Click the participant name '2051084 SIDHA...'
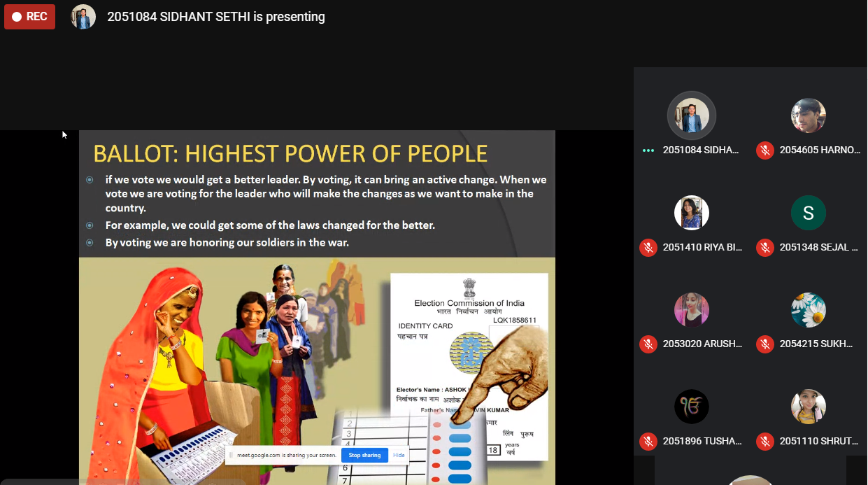The width and height of the screenshot is (868, 485). pyautogui.click(x=701, y=150)
